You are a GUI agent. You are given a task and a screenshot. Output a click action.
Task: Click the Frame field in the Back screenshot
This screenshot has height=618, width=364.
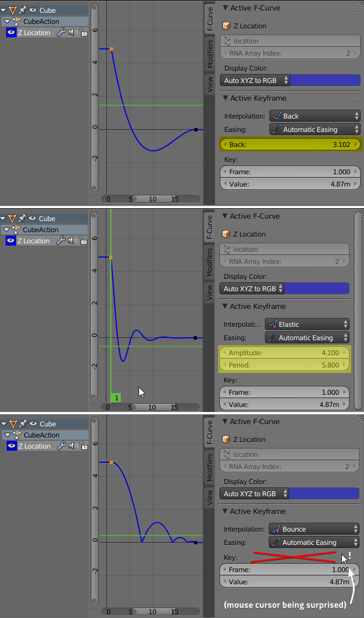291,172
